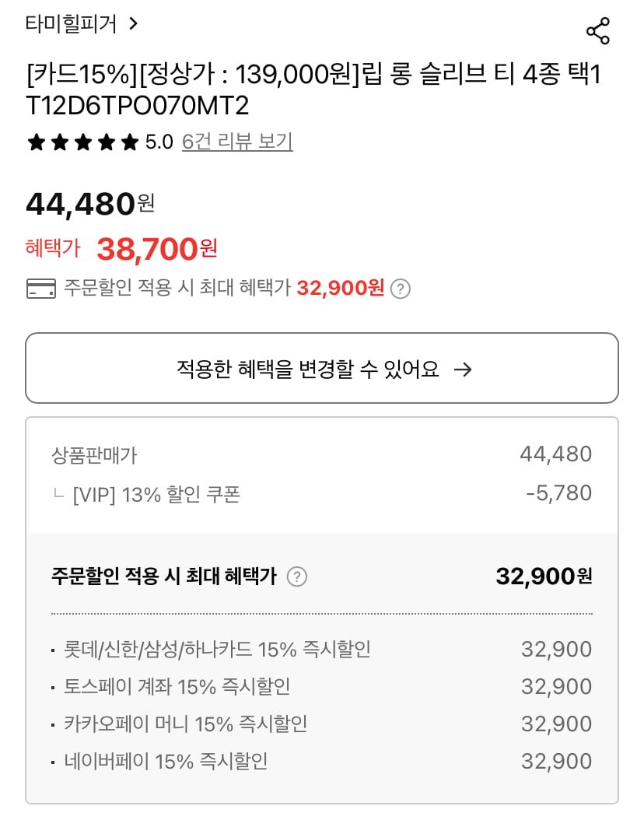This screenshot has width=644, height=820.
Task: Tap the share icon
Action: tap(597, 32)
